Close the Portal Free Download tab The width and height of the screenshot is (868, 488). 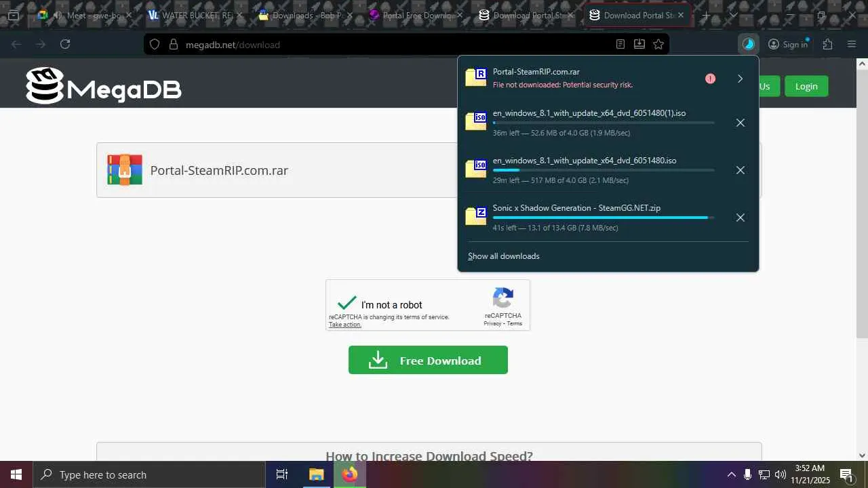[x=460, y=15]
